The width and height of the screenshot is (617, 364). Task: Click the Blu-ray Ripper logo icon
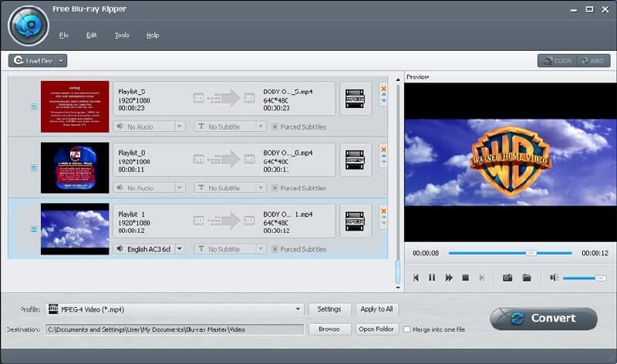pos(29,25)
